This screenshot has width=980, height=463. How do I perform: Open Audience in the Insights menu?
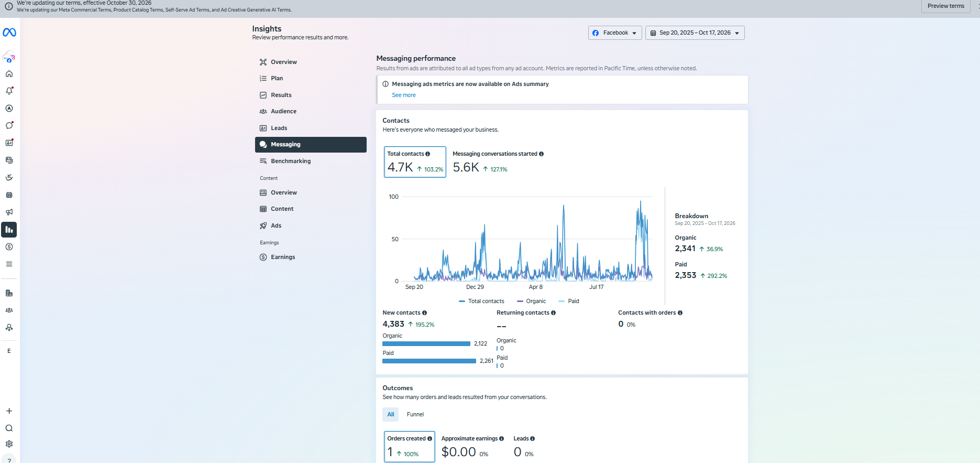[311, 111]
